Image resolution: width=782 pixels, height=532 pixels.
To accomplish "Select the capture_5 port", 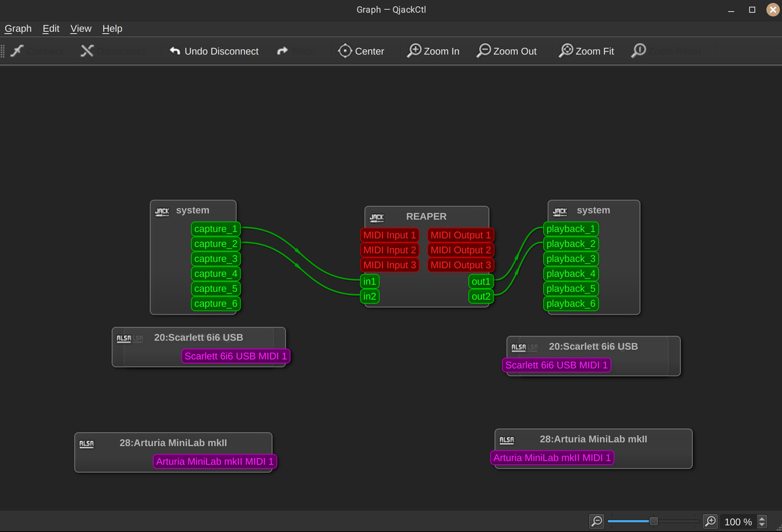I will point(216,289).
